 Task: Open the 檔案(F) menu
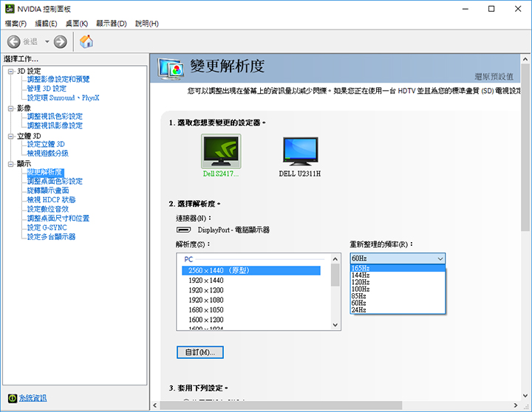[x=16, y=24]
